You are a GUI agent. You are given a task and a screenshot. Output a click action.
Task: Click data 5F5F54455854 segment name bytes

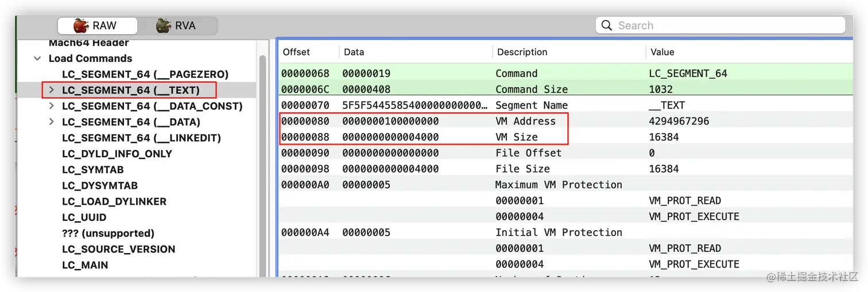(414, 105)
